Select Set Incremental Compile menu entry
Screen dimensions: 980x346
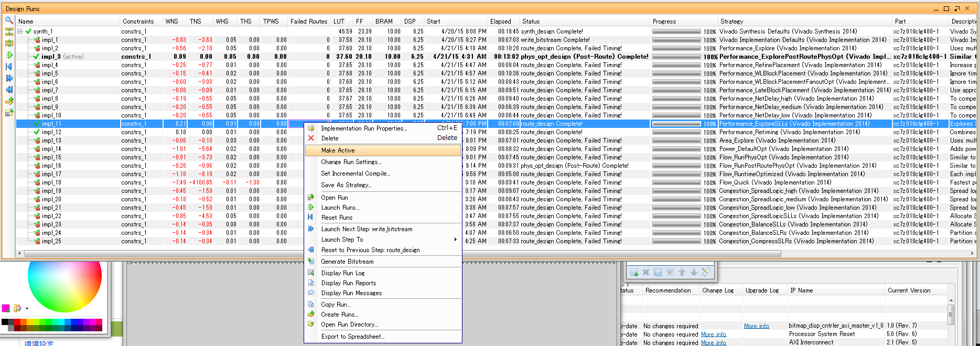coord(383,174)
